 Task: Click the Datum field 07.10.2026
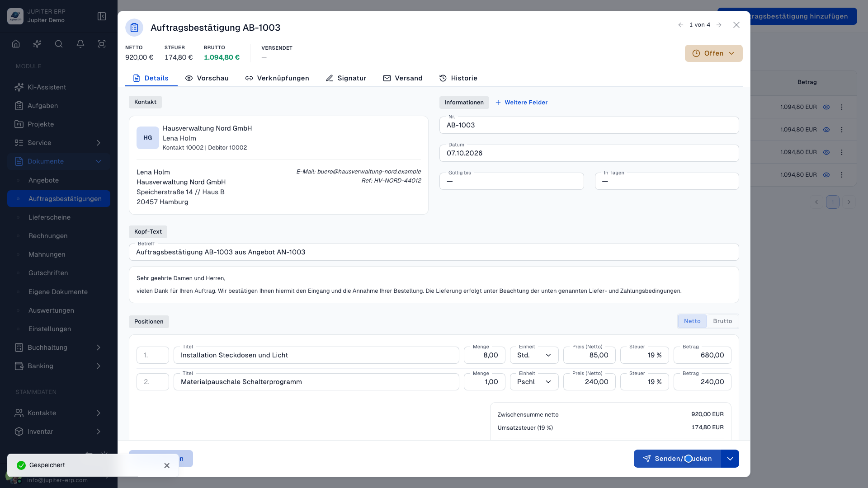pos(589,153)
